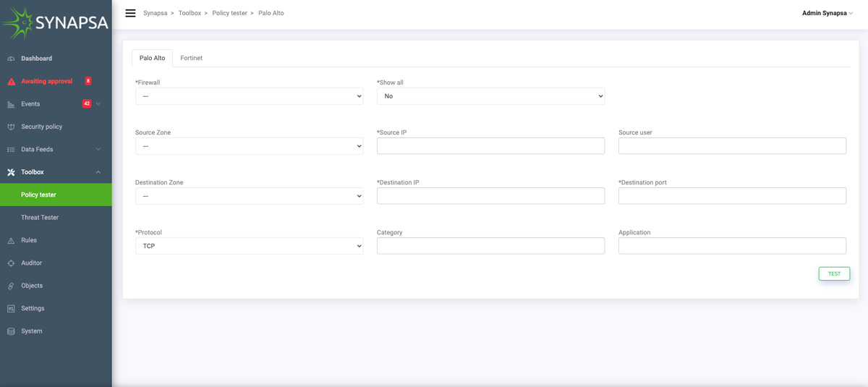Image resolution: width=868 pixels, height=387 pixels.
Task: Click Palo Alto breadcrumb text
Action: point(271,13)
